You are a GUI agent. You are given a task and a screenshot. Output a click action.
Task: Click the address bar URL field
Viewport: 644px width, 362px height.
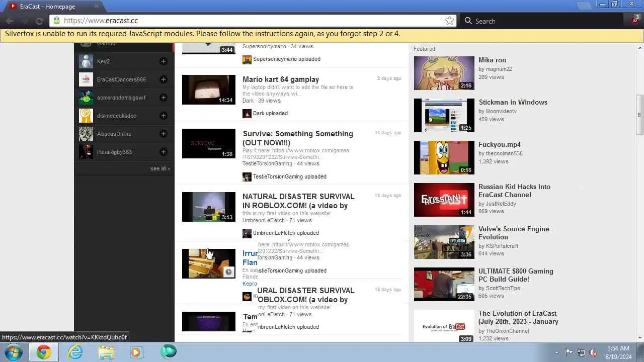pos(252,21)
